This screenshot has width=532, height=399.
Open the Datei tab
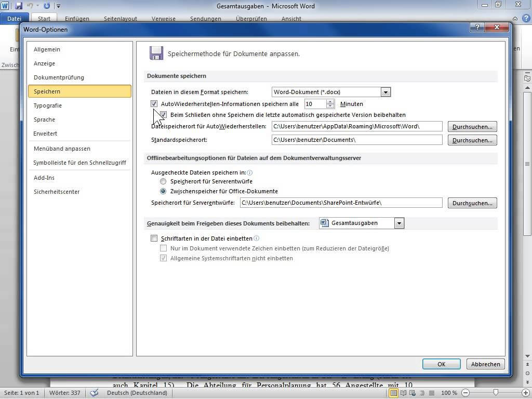(14, 18)
